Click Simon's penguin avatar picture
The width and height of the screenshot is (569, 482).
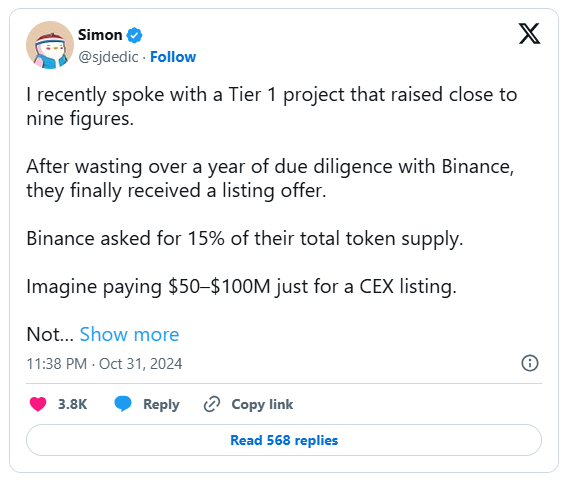click(x=50, y=45)
